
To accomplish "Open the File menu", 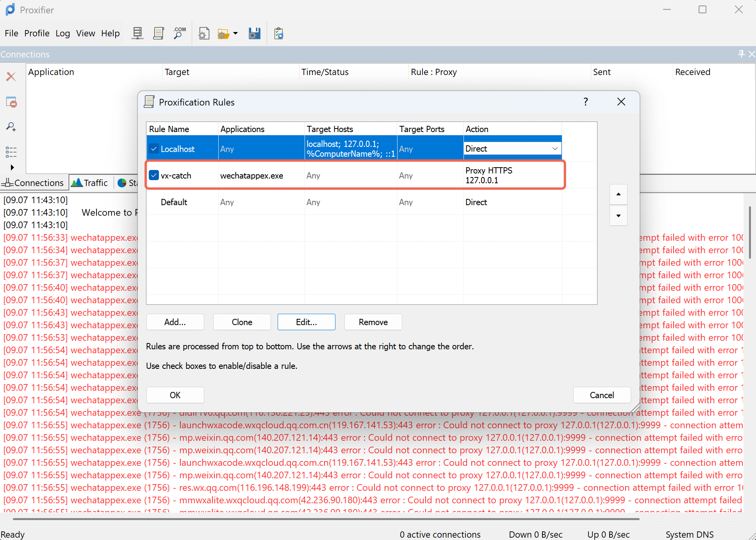I will (11, 34).
